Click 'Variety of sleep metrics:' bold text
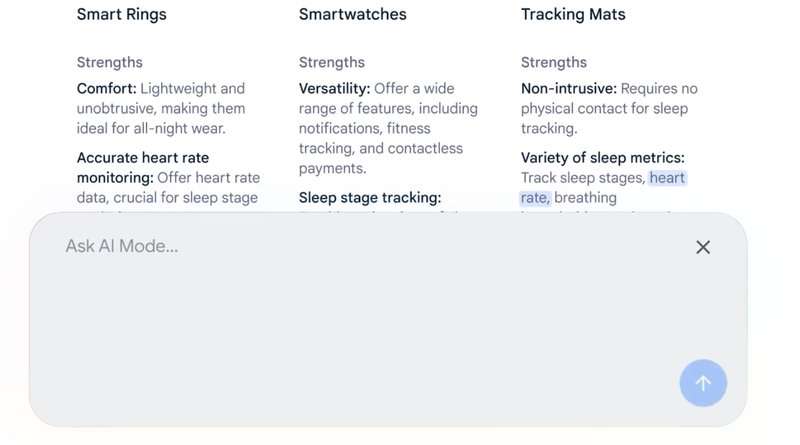This screenshot has width=800, height=445. coord(602,158)
